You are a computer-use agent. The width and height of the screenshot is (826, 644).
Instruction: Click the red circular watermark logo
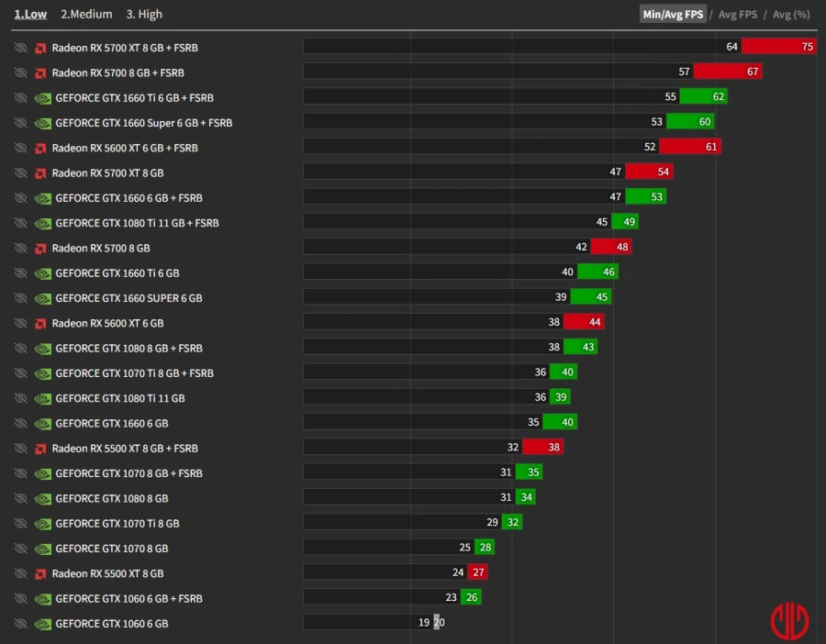click(x=789, y=620)
